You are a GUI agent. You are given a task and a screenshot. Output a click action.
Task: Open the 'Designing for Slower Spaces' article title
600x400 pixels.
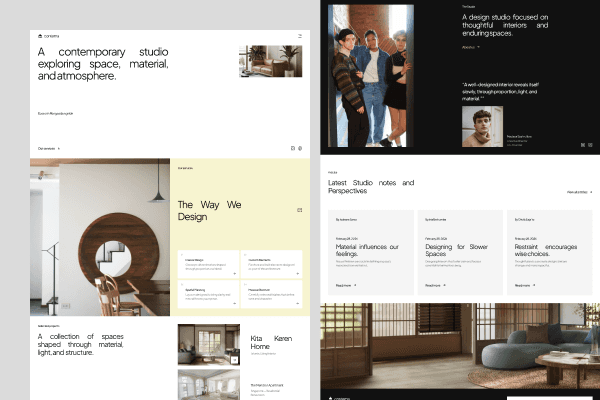click(457, 250)
